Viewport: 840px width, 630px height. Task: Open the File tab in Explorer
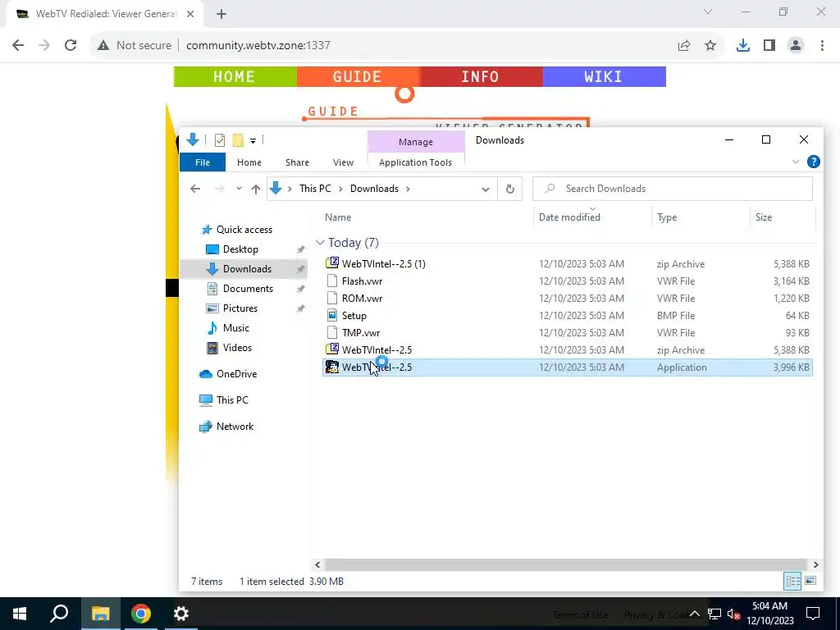(203, 162)
